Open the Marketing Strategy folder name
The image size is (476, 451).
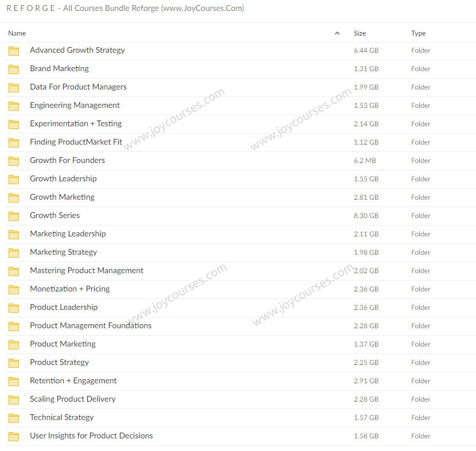click(x=64, y=252)
